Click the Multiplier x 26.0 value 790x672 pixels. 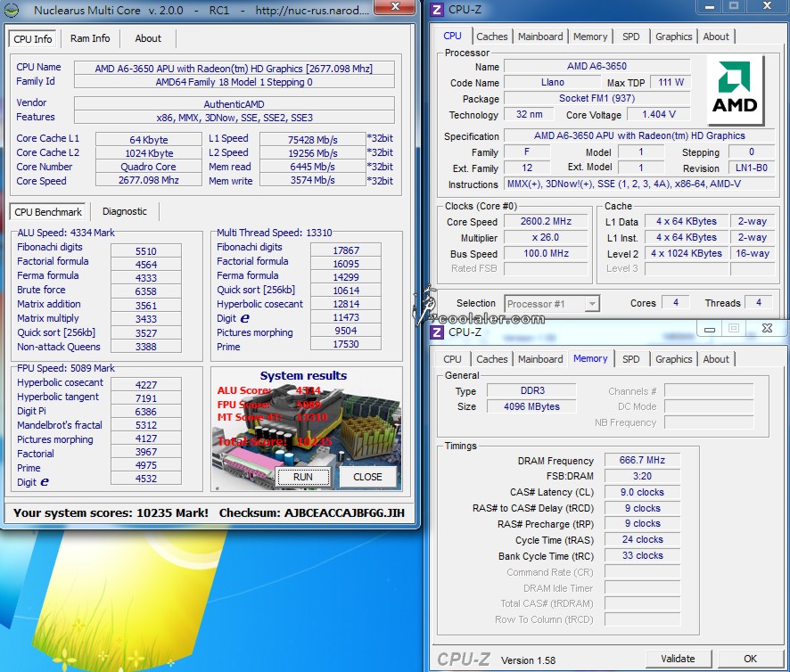pyautogui.click(x=547, y=238)
